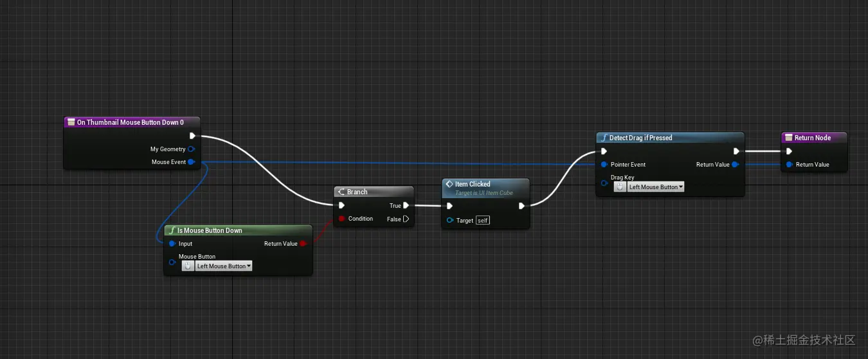Open Mouse Button Left Mouse Button dropdown
The image size is (868, 359).
tap(224, 266)
